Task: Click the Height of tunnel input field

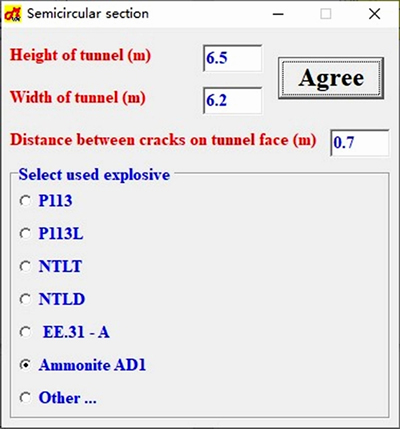Action: click(233, 58)
